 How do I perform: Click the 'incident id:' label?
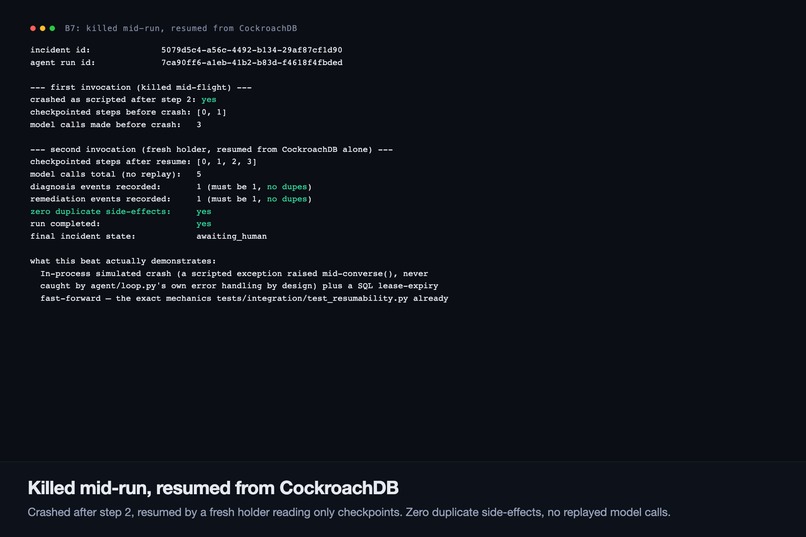point(60,50)
